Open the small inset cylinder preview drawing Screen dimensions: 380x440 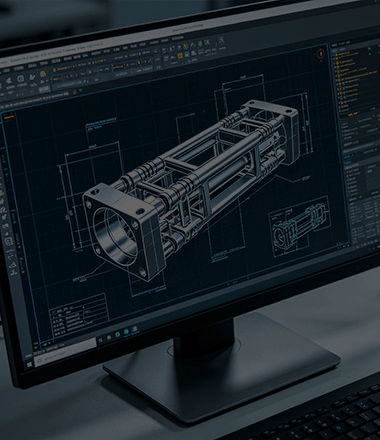300,227
